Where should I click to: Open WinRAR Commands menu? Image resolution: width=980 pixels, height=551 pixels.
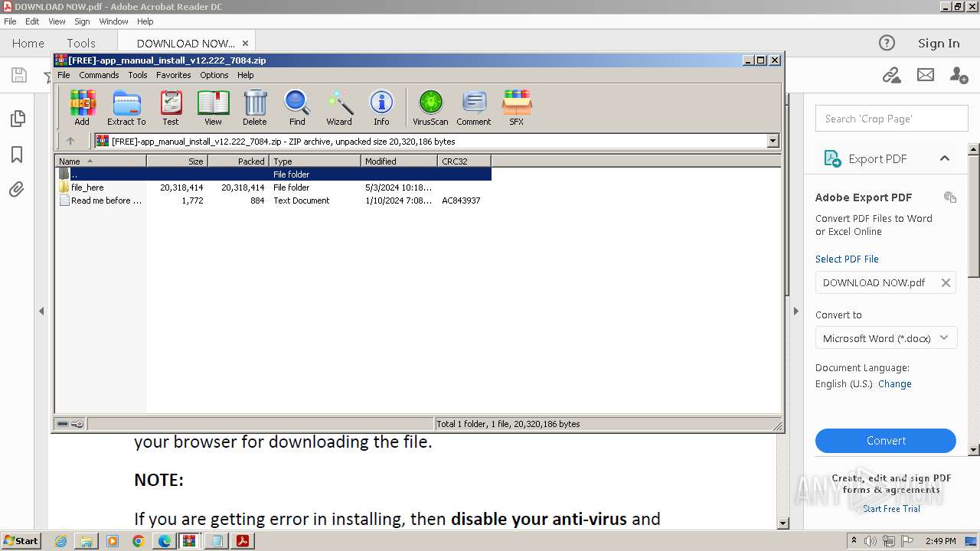click(99, 75)
